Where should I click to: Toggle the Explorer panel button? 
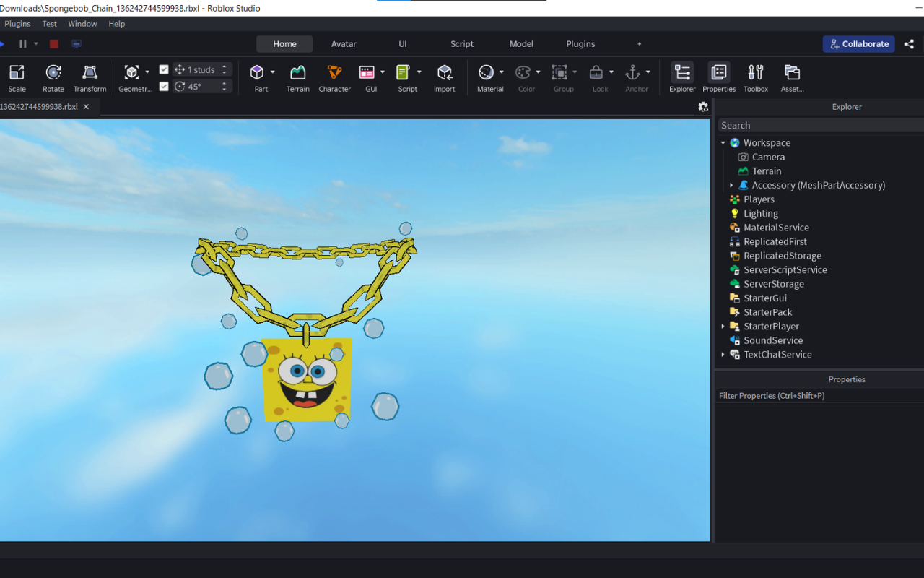[x=682, y=78]
